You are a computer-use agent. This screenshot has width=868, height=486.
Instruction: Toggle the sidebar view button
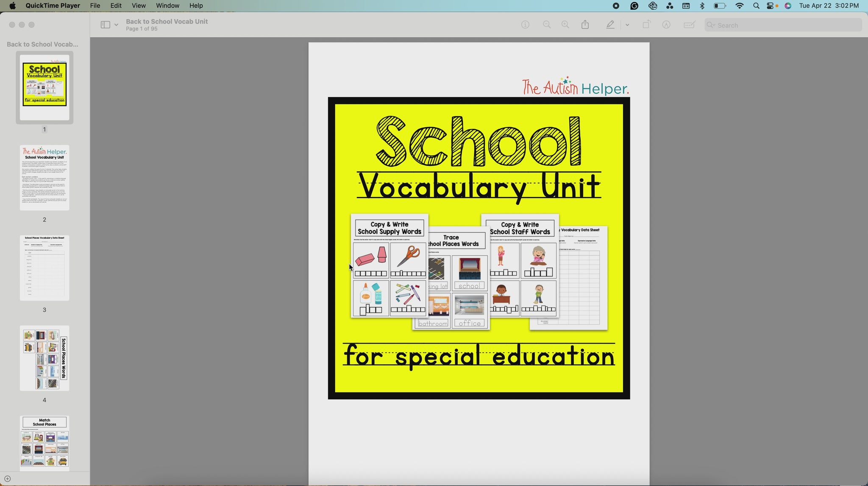(x=105, y=25)
